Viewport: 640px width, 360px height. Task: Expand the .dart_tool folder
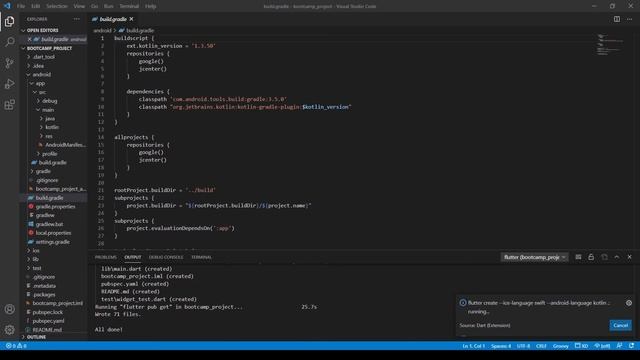[44, 57]
